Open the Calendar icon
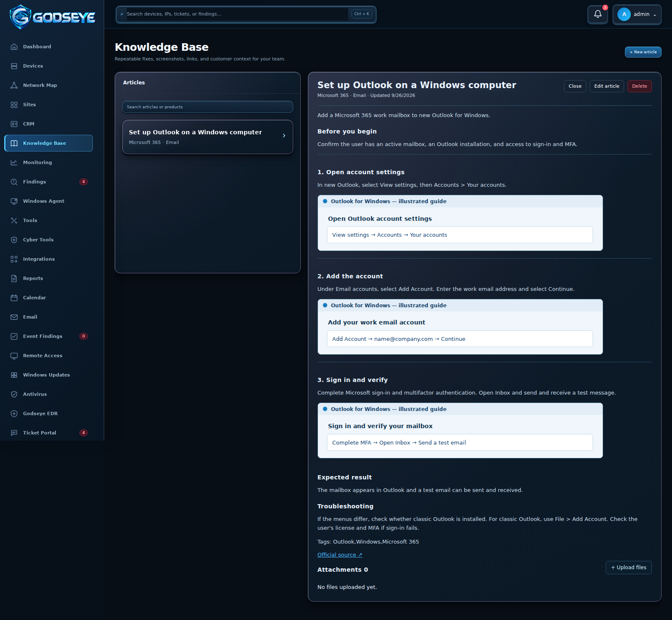 coord(14,298)
